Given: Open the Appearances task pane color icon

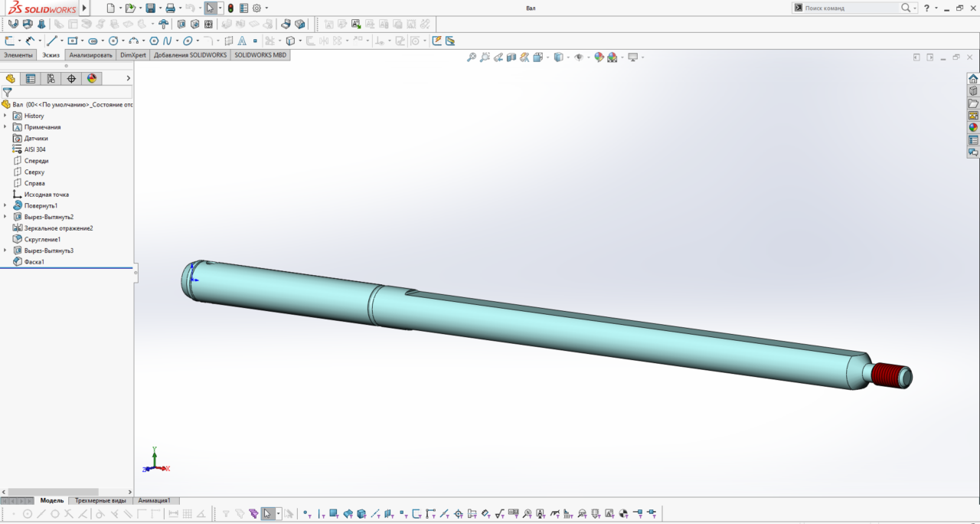Looking at the screenshot, I should 973,128.
